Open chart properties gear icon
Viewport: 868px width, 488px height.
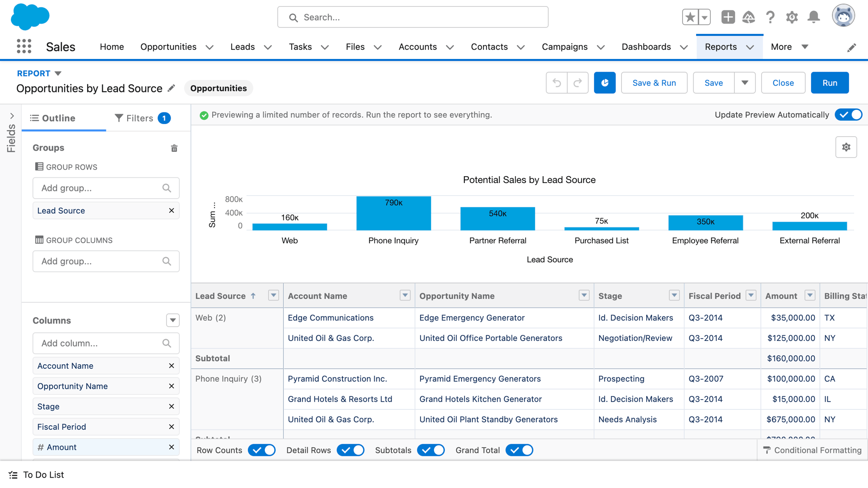pyautogui.click(x=846, y=147)
